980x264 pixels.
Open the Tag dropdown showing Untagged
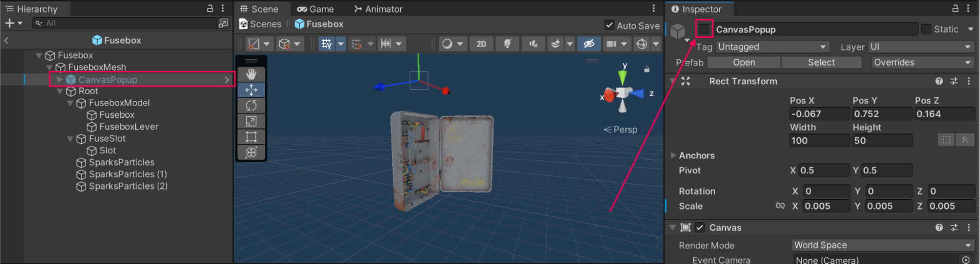772,47
